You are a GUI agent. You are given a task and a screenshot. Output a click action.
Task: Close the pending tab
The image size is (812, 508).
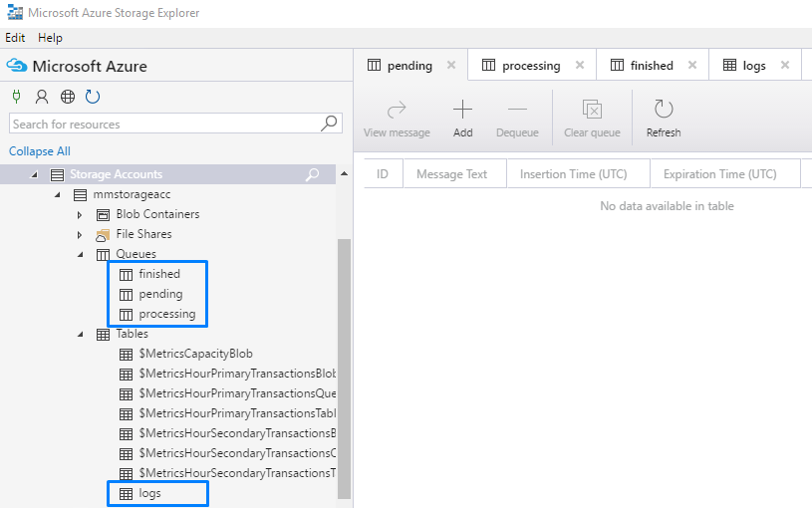pos(451,65)
